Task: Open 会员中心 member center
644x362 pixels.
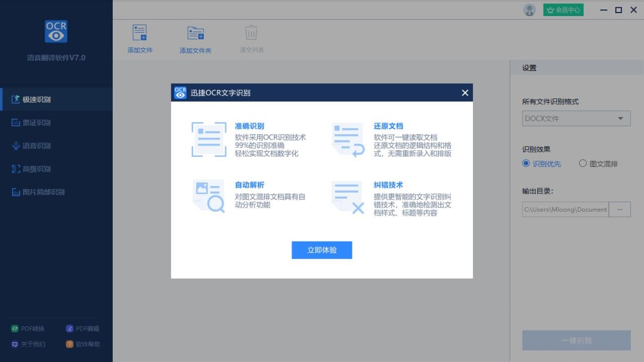Action: coord(563,10)
